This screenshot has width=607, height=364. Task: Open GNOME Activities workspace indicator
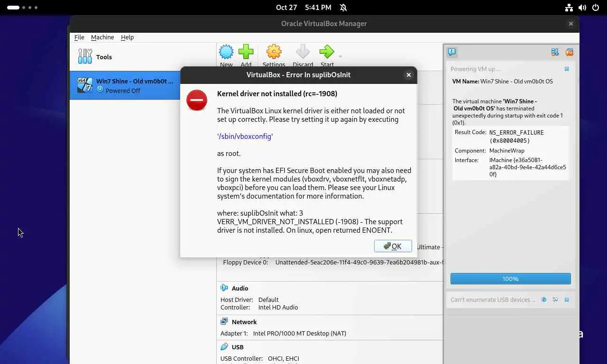coord(22,8)
